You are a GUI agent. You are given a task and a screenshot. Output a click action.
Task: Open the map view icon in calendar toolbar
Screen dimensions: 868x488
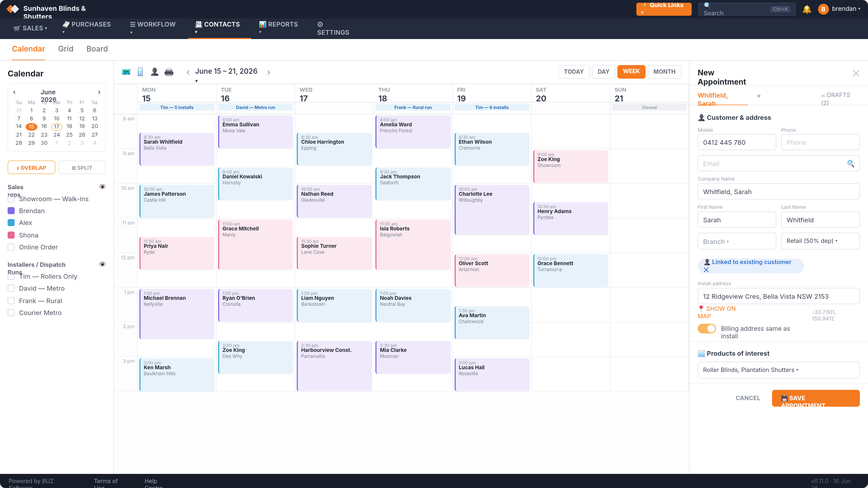coord(126,72)
